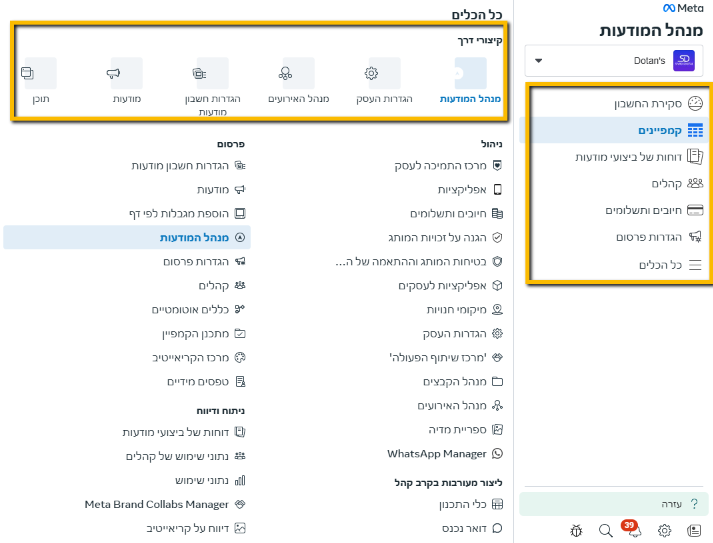Open כלי התכנון
This screenshot has width=713, height=543.
click(471, 504)
